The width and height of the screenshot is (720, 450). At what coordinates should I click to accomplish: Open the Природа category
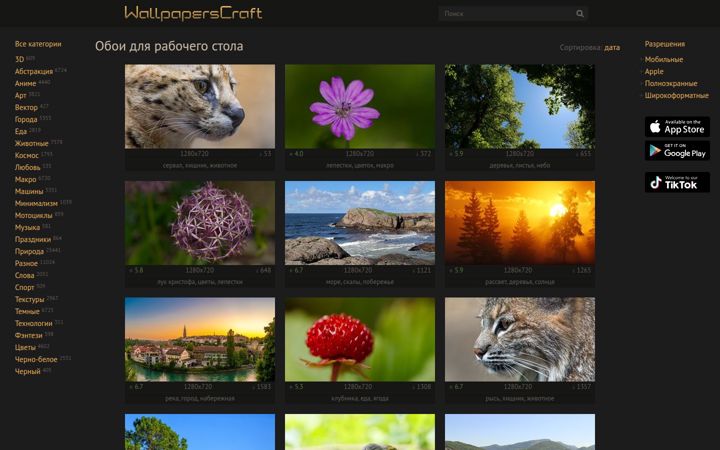click(x=29, y=252)
